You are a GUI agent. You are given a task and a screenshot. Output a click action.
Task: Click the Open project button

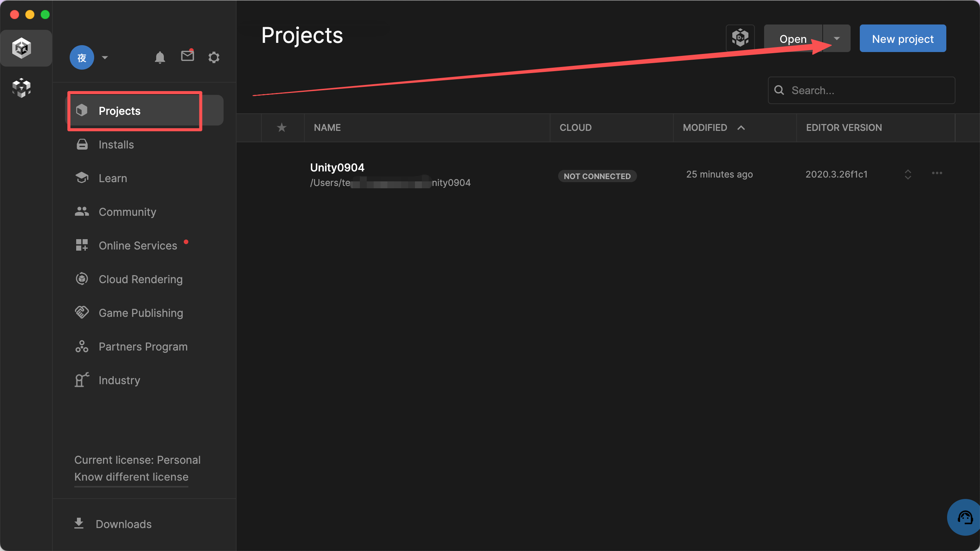coord(793,38)
